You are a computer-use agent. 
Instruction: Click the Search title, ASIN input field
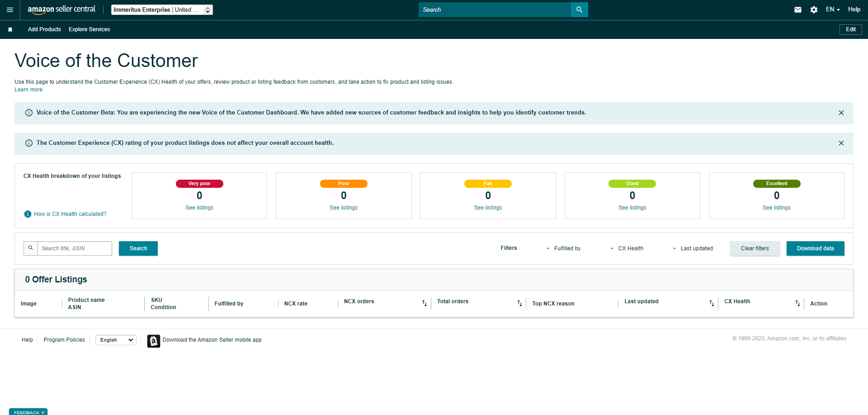point(75,248)
